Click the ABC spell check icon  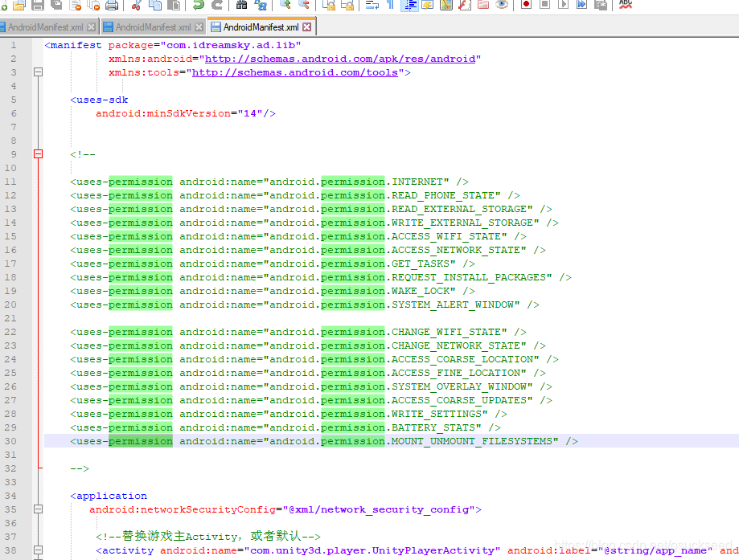tap(626, 5)
